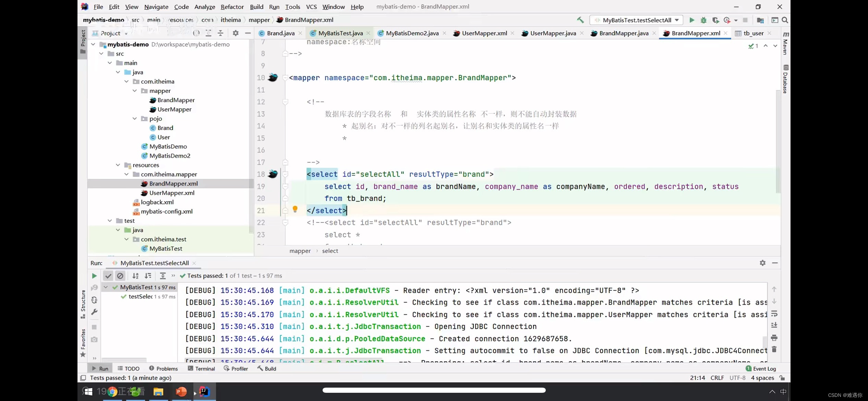Run MyBatisTest.testSelectAll with green play button
This screenshot has width=868, height=401.
click(x=692, y=20)
